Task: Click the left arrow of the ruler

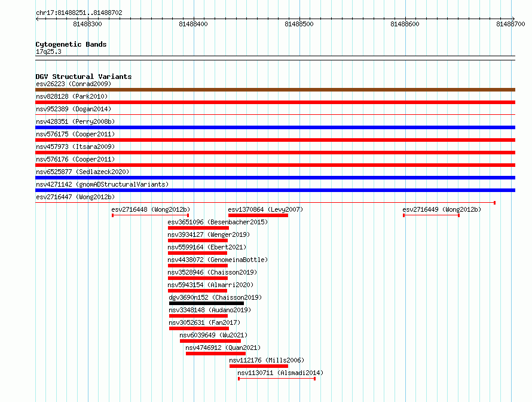Action: pos(37,19)
